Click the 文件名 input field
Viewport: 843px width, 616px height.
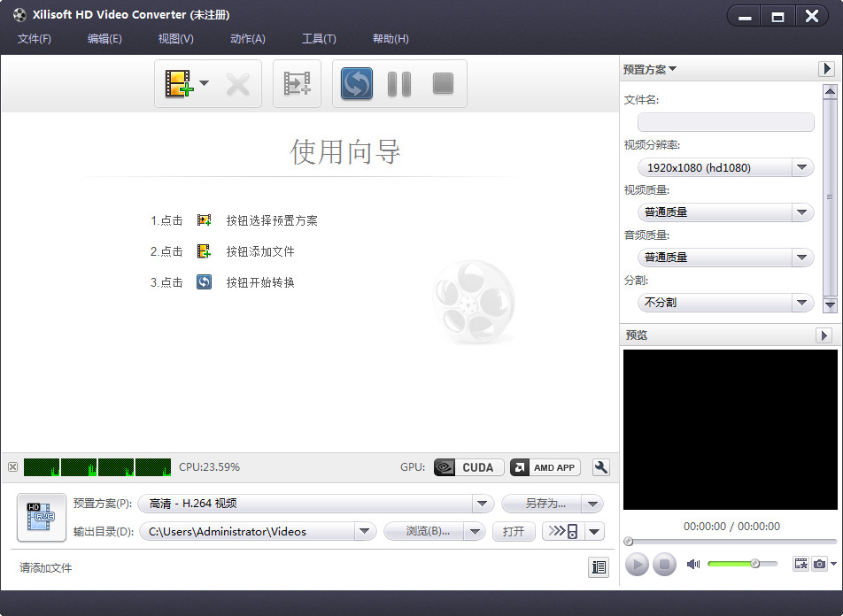pyautogui.click(x=725, y=122)
